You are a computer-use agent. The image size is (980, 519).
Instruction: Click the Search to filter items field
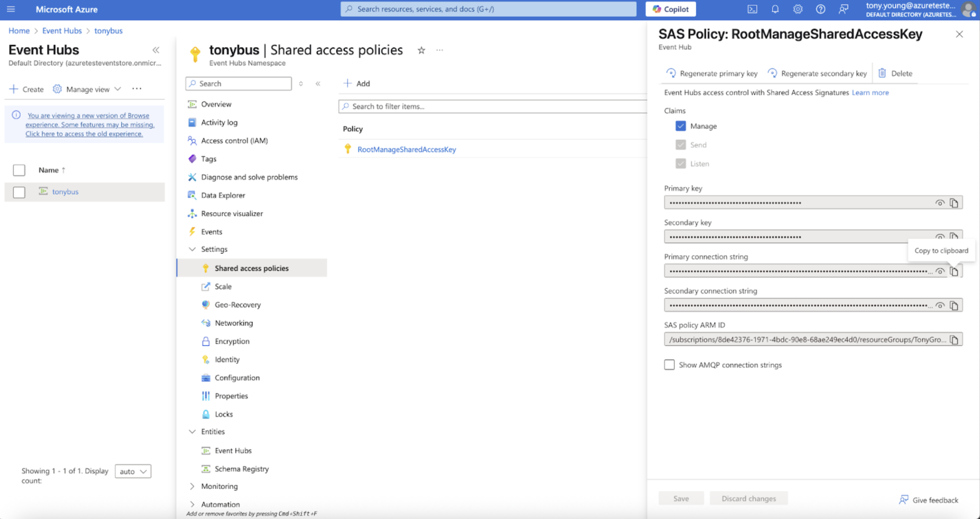pyautogui.click(x=493, y=106)
